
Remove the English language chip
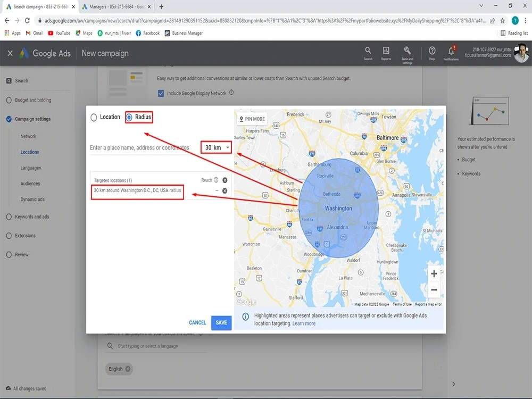(128, 369)
